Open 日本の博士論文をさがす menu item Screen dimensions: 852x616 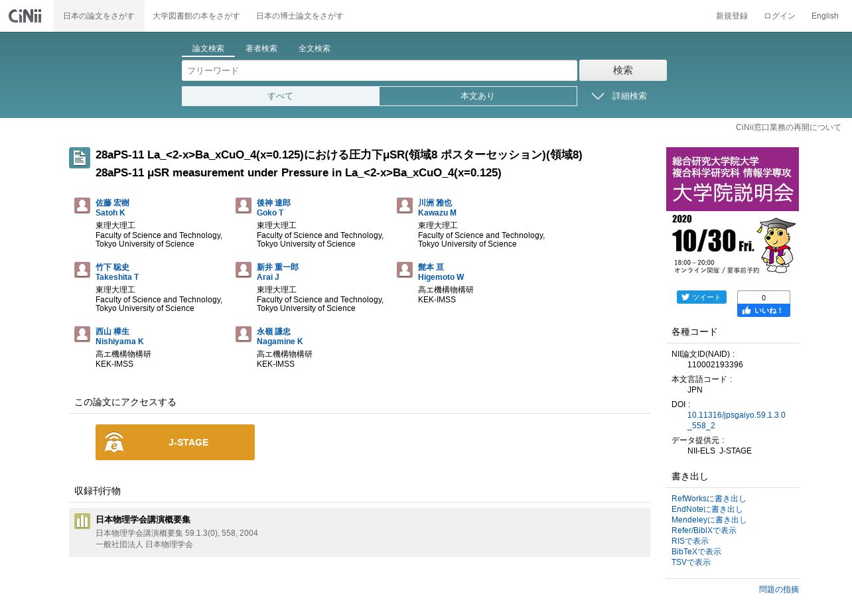300,16
